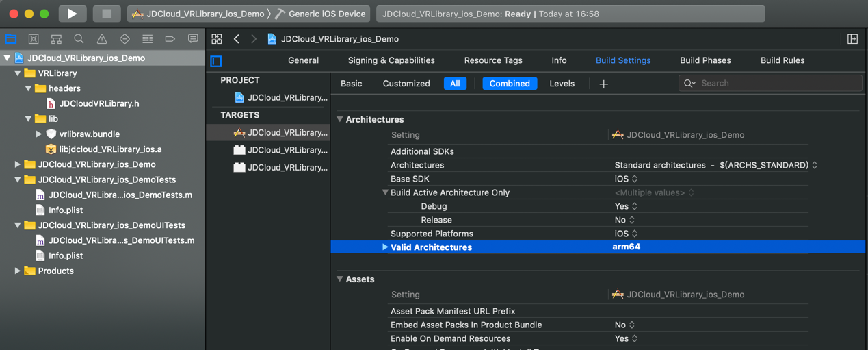Select the app target with the app icon

[280, 132]
